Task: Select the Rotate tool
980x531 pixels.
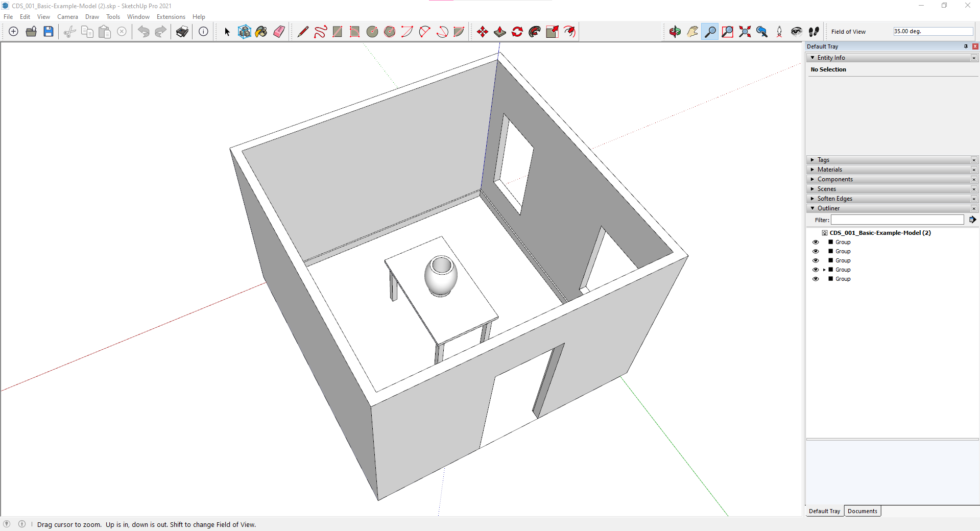Action: click(x=517, y=32)
